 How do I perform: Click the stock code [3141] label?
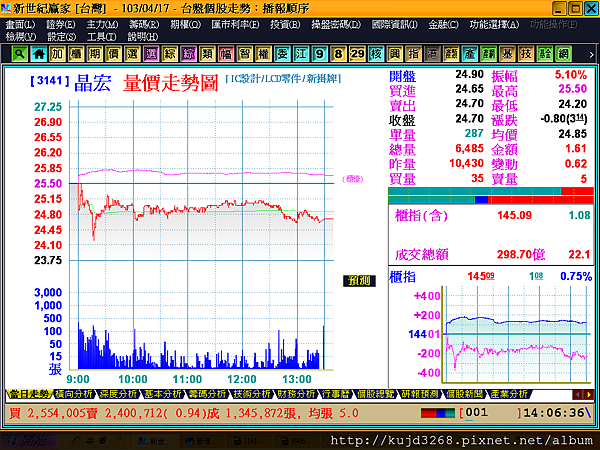point(50,81)
